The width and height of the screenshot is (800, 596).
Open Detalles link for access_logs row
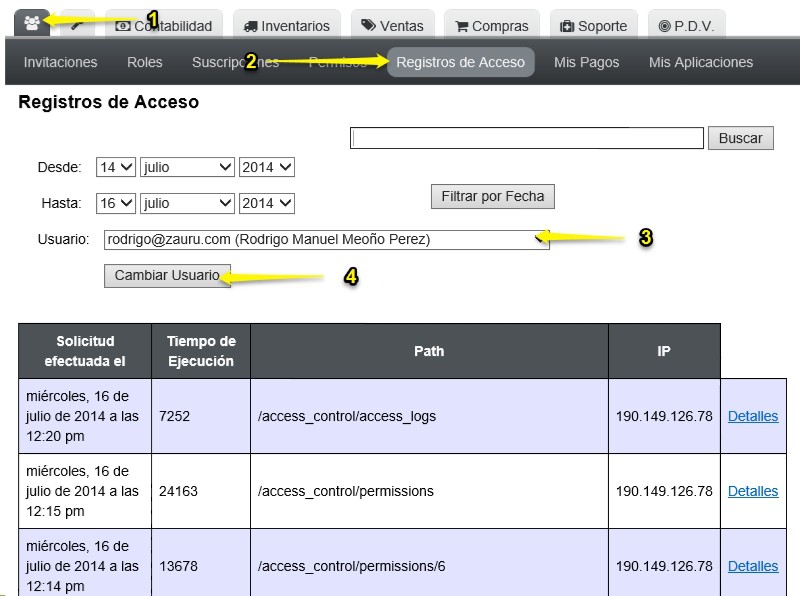pyautogui.click(x=753, y=416)
